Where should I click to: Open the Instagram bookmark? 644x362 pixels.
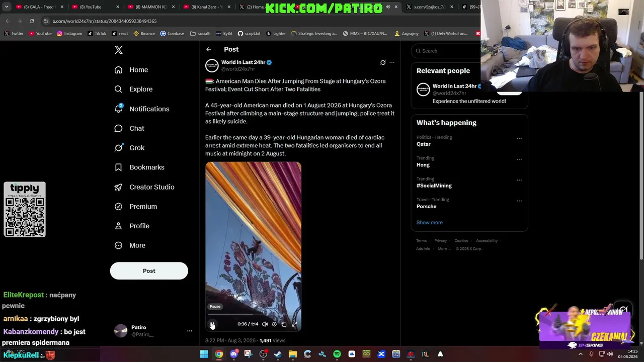tap(69, 34)
